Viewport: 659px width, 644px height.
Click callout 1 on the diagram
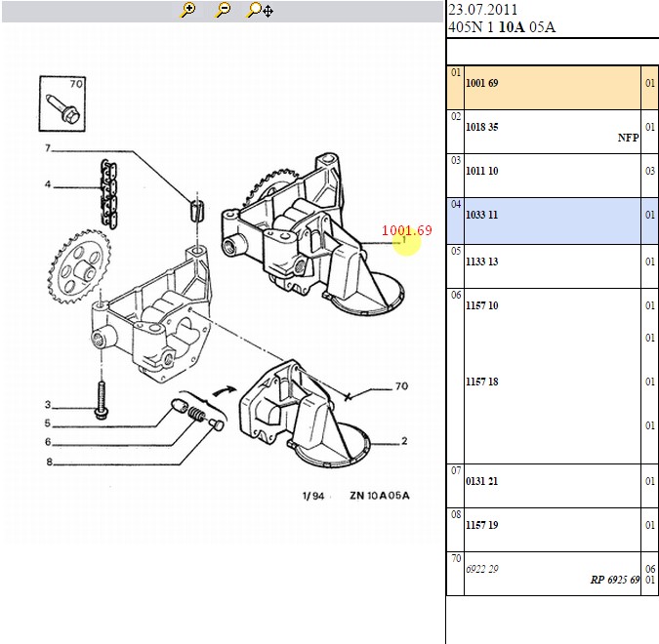coord(404,240)
